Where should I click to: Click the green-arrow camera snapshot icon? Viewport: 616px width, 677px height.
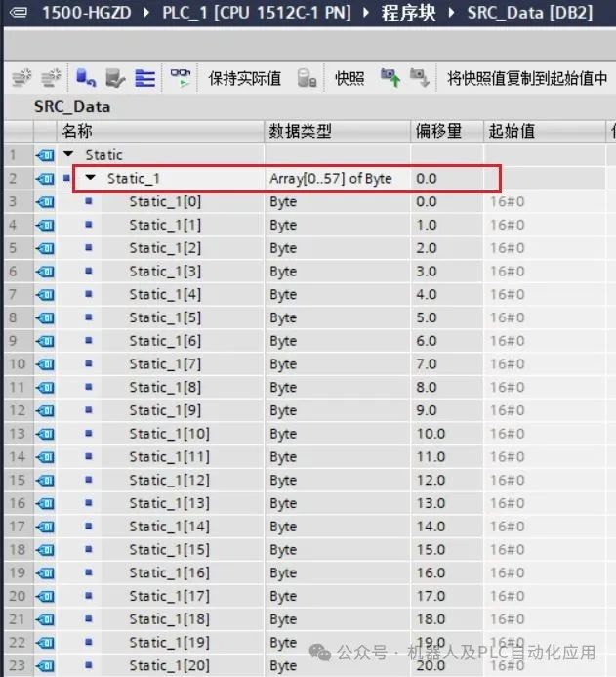pyautogui.click(x=390, y=78)
